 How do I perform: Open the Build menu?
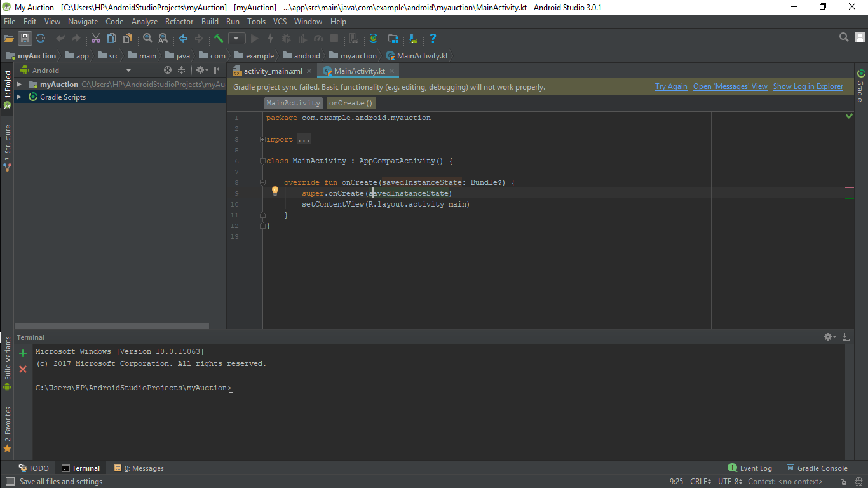[x=210, y=22]
